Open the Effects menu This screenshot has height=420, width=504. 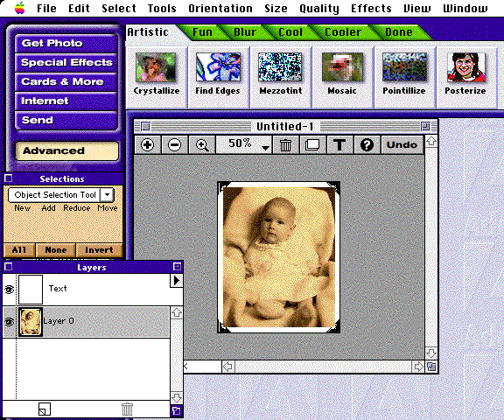(371, 9)
